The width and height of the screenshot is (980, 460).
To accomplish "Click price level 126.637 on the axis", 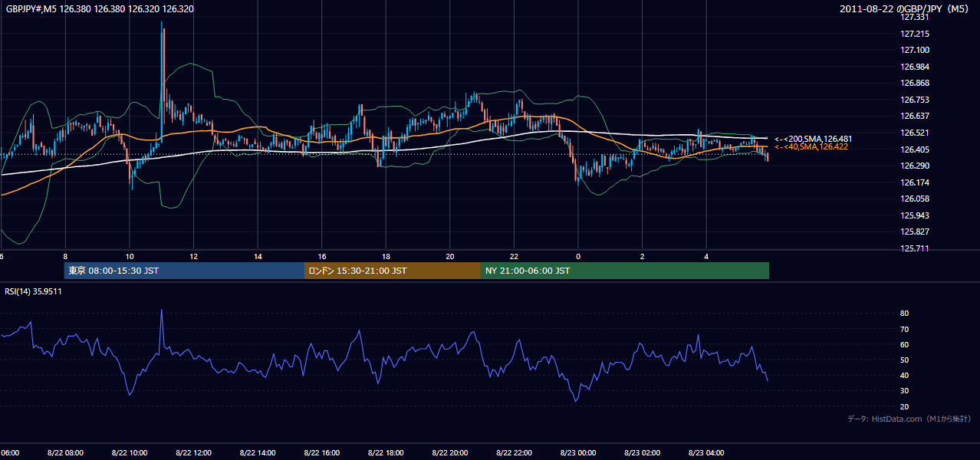I will [x=914, y=117].
